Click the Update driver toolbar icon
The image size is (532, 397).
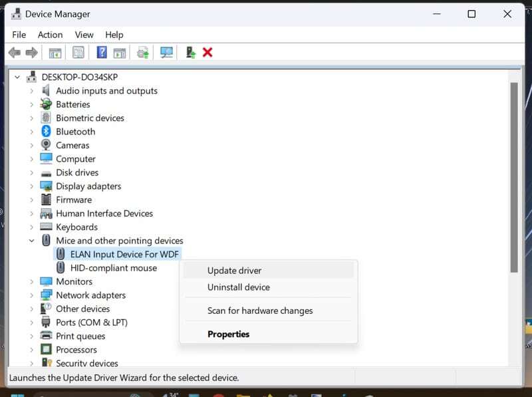point(143,53)
